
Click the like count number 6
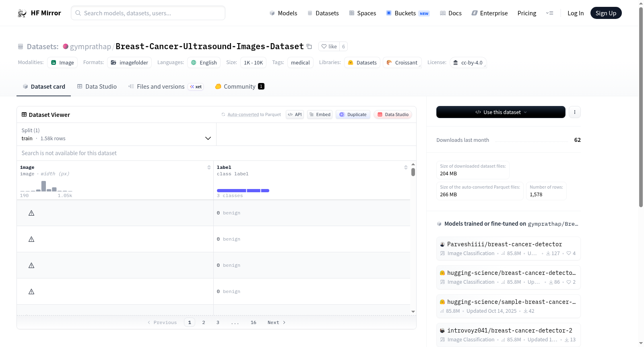pos(343,46)
